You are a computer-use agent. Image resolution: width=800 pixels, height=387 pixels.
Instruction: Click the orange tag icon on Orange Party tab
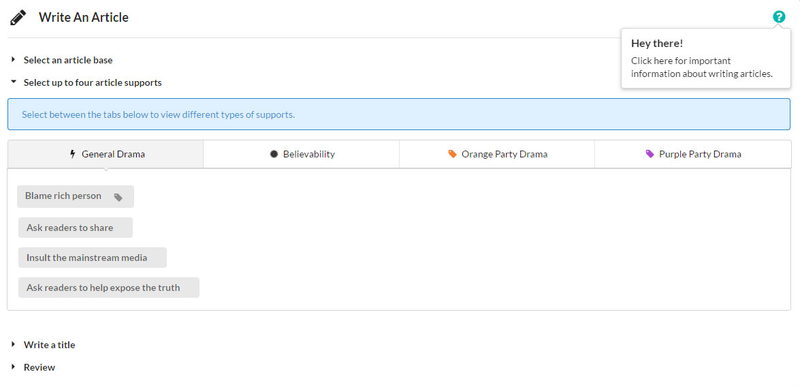pos(452,154)
